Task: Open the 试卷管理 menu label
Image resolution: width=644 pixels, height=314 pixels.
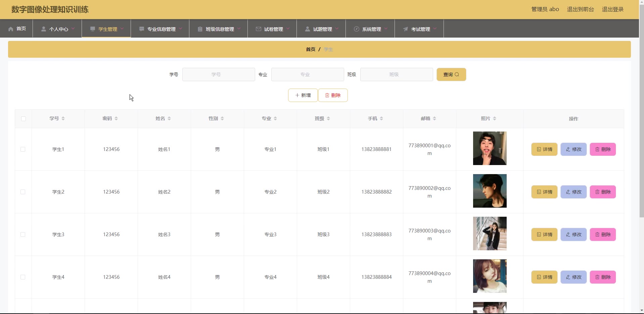Action: (x=274, y=29)
